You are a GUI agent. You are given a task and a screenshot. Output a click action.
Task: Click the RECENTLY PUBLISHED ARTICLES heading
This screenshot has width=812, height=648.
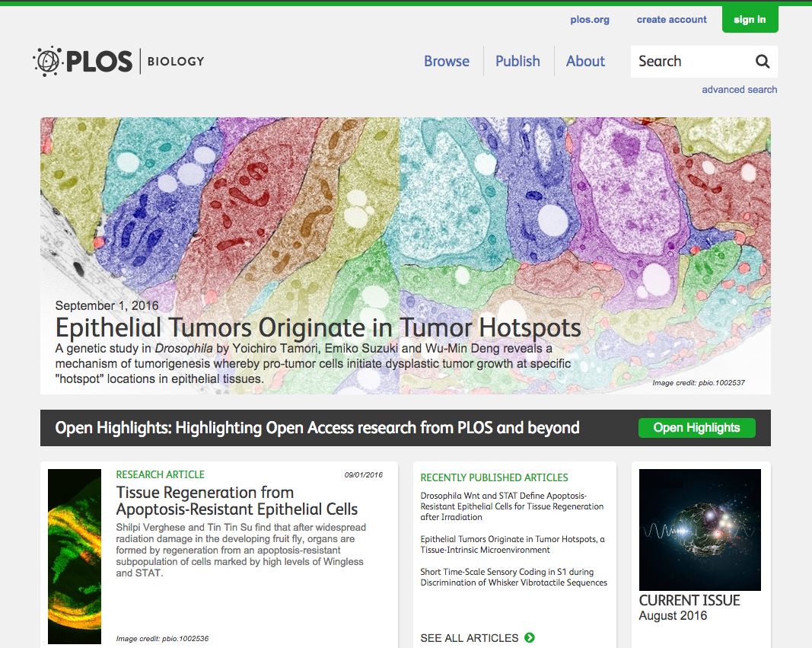494,477
